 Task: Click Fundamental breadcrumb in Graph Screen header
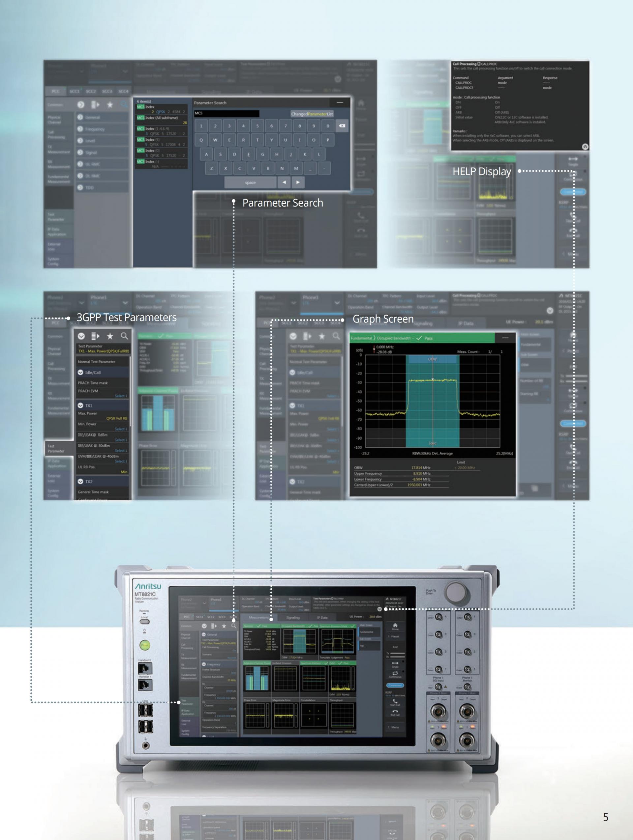click(361, 338)
